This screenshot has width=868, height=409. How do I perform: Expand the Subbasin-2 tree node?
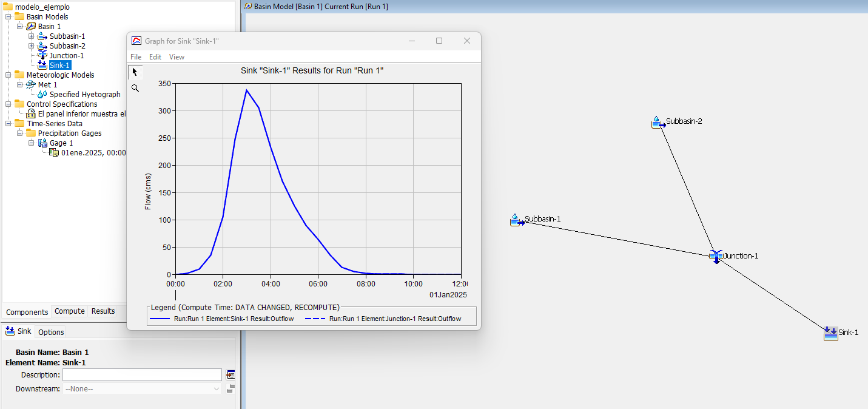[32, 46]
